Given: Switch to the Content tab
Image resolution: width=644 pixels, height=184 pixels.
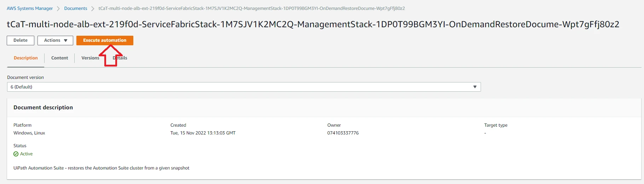Looking at the screenshot, I should coord(59,58).
